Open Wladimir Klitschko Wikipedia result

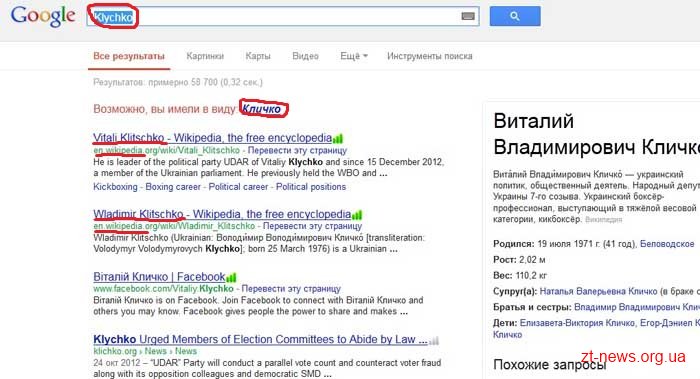pyautogui.click(x=222, y=214)
